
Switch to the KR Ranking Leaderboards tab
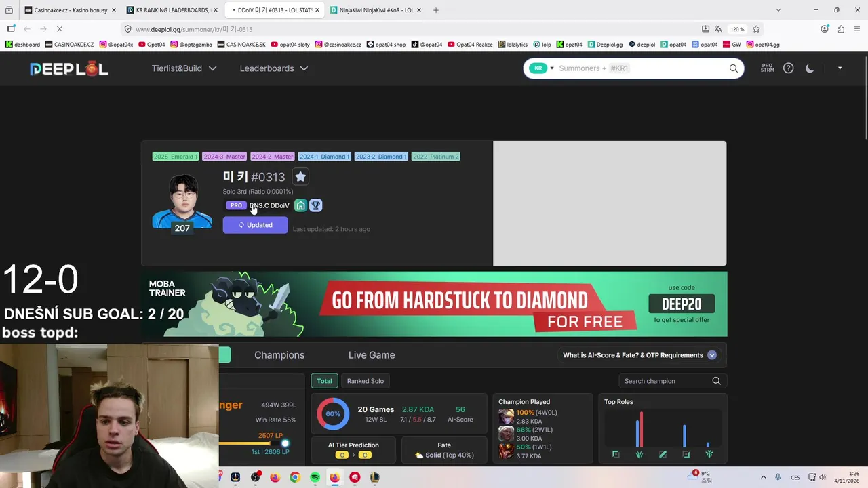[172, 10]
